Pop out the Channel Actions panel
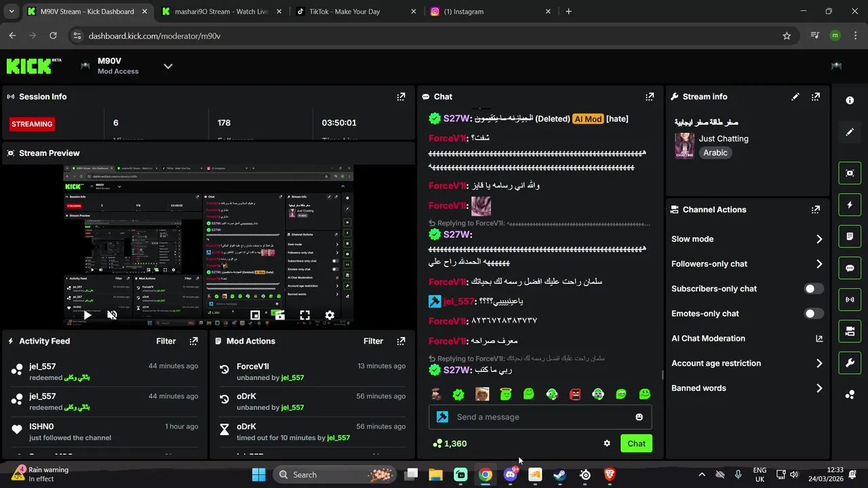The image size is (868, 488). (x=816, y=209)
